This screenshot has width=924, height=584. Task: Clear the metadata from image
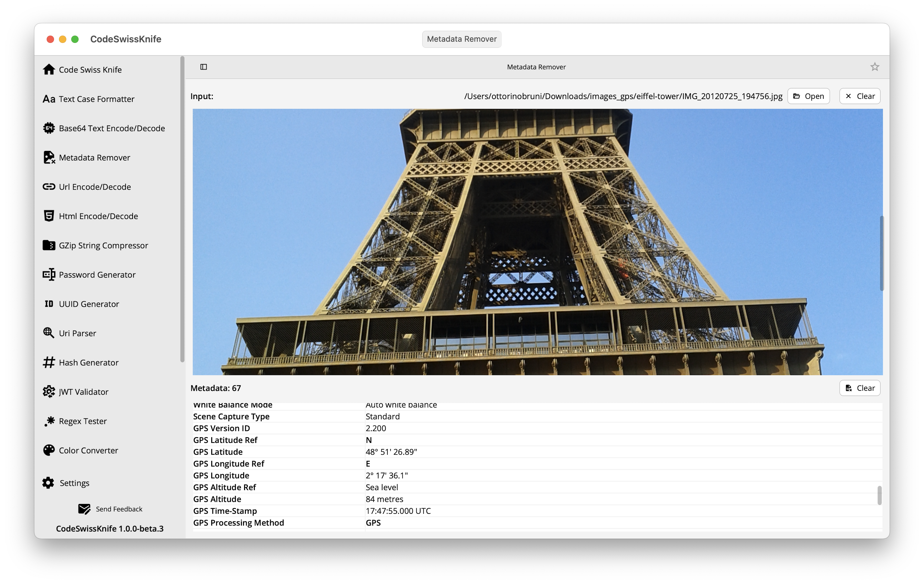pyautogui.click(x=860, y=388)
